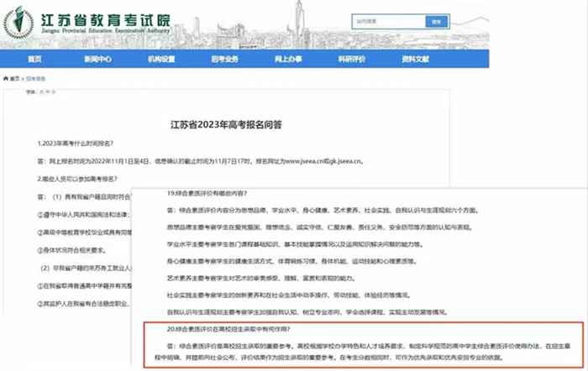588x371 pixels.
Task: Click the home icon in breadcrumb
Action: pos(6,78)
